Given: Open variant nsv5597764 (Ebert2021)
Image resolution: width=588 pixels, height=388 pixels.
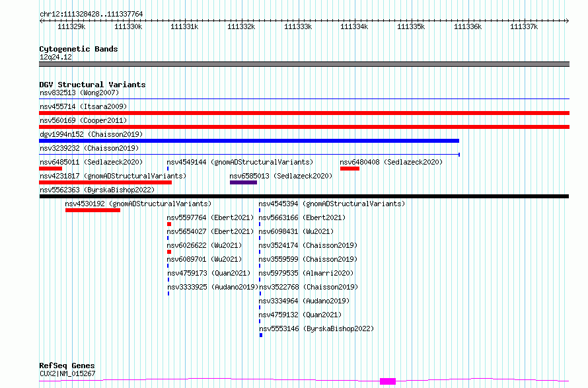Looking at the screenshot, I should 210,217.
